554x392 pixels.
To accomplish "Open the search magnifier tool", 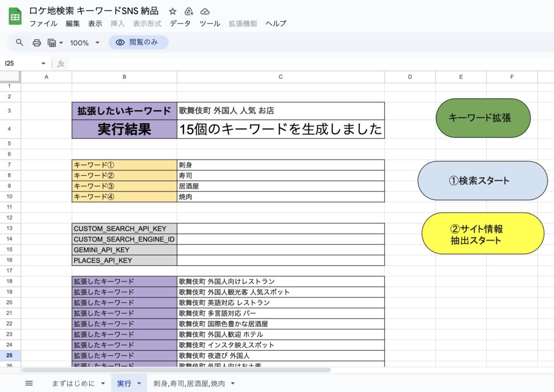I will coord(19,42).
